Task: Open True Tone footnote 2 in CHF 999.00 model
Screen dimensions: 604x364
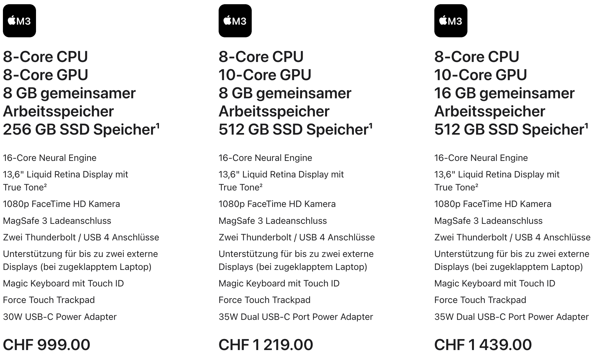Action: click(x=45, y=185)
